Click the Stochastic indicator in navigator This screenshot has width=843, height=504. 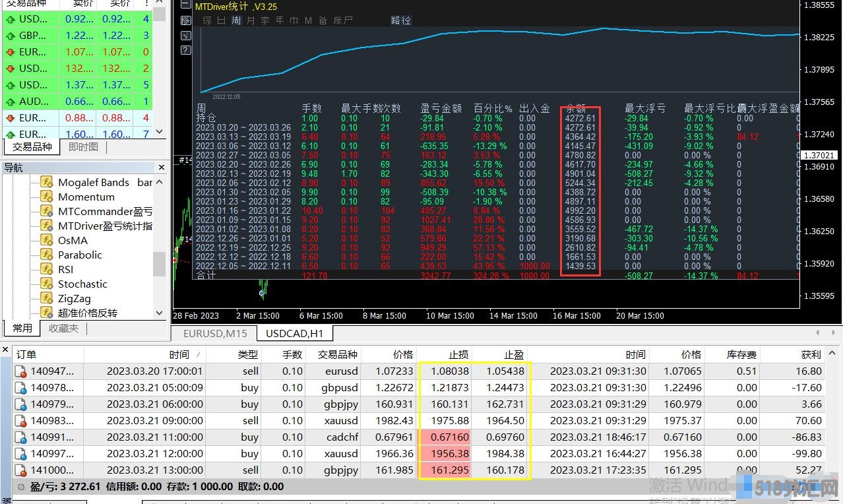coord(82,284)
